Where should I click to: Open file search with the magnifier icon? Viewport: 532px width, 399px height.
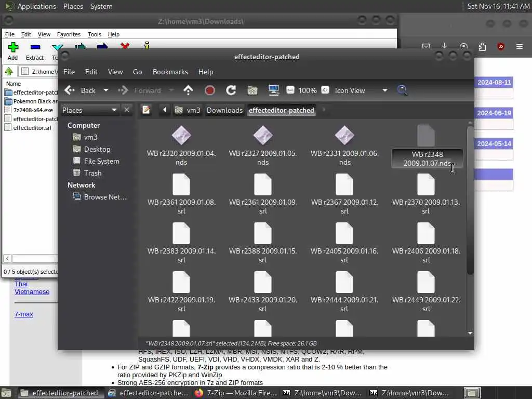click(x=402, y=90)
